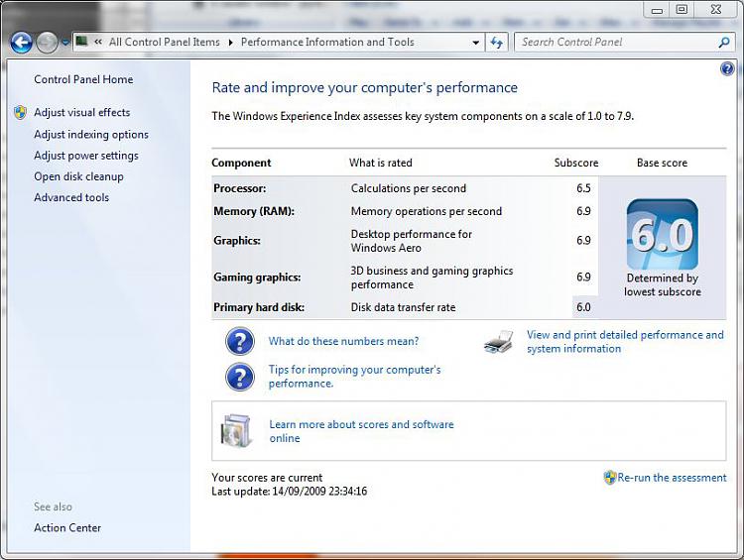
Task: Select the Graphics: row label
Action: (x=237, y=241)
